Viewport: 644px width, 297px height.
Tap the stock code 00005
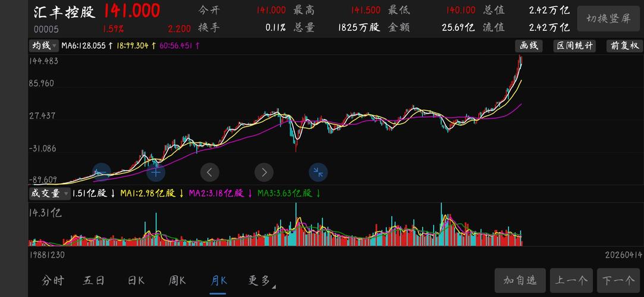coord(46,30)
